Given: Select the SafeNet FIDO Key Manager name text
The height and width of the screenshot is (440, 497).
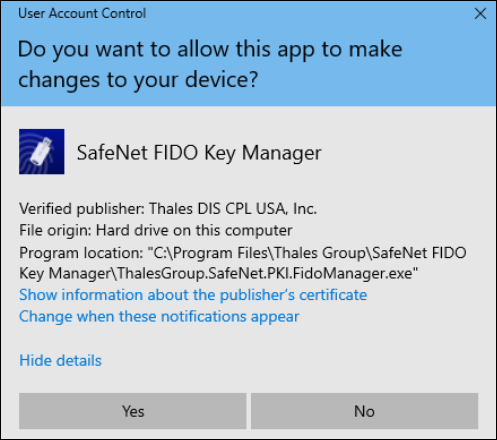Looking at the screenshot, I should pyautogui.click(x=199, y=153).
